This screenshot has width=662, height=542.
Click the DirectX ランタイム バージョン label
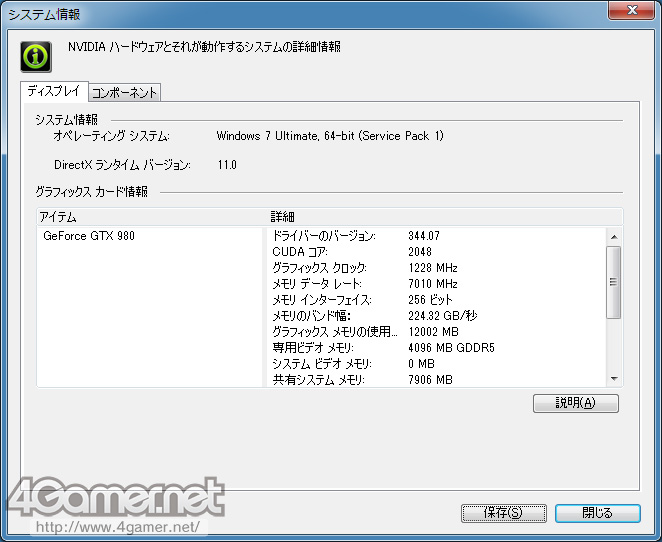coord(122,165)
